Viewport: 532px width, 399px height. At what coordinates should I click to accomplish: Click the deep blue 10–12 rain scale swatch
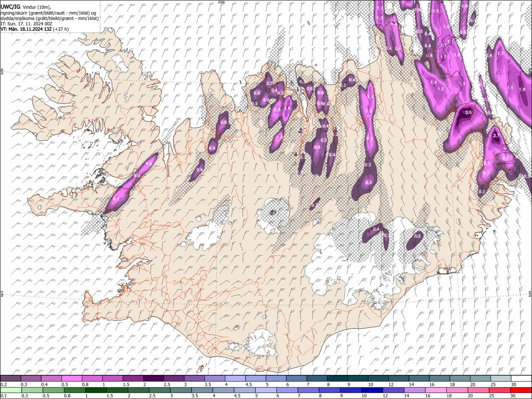(x=372, y=390)
